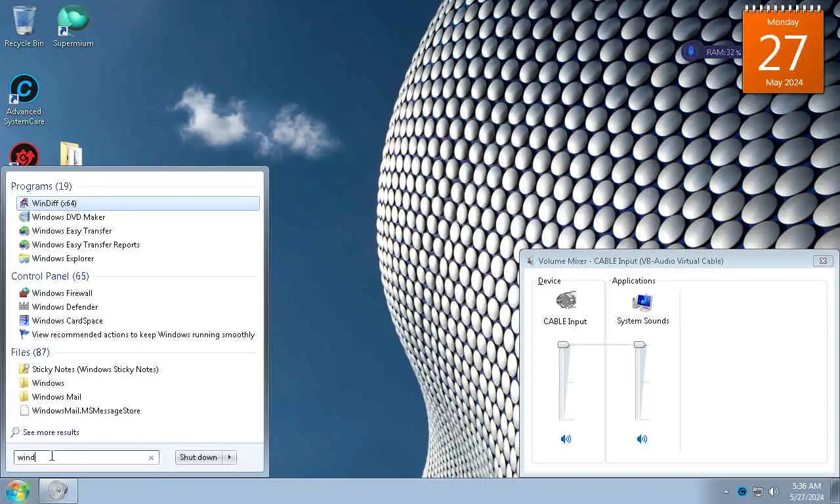Adjust the CABLE Input volume slider
The height and width of the screenshot is (504, 840).
[x=564, y=345]
